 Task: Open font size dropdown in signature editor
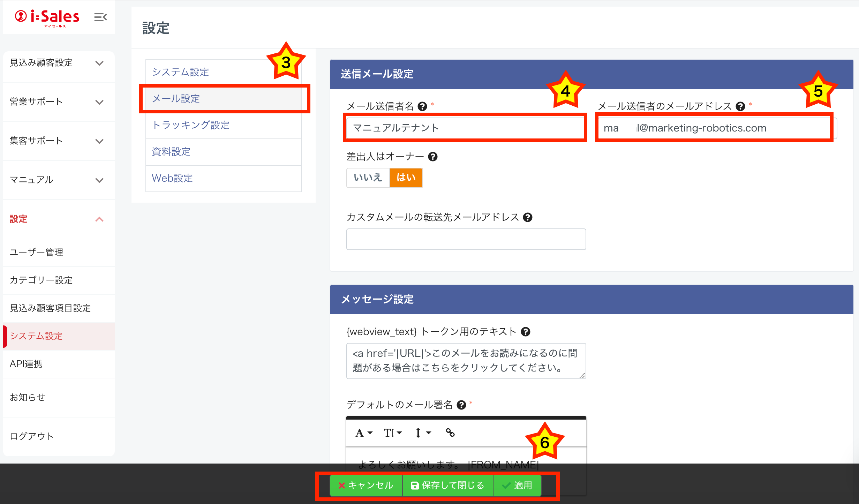pos(393,433)
